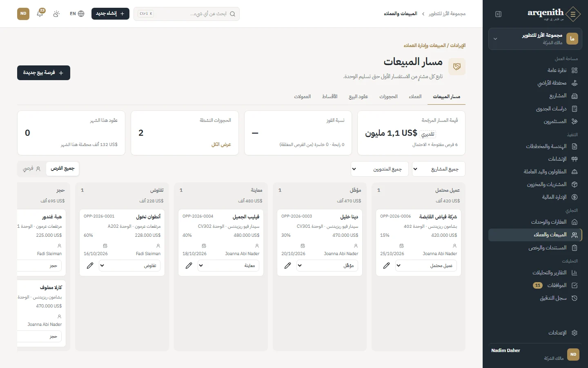
Task: Toggle the light/dark theme icon
Action: coord(56,13)
